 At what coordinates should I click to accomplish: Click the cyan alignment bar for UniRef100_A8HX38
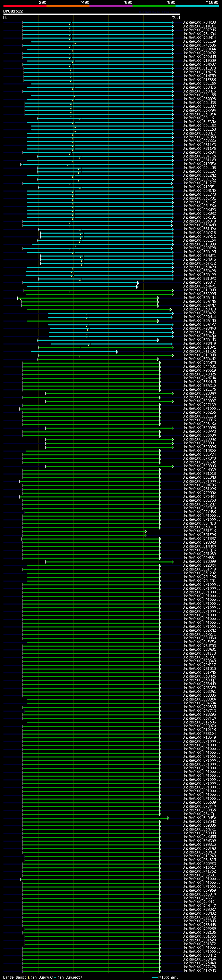(98, 23)
